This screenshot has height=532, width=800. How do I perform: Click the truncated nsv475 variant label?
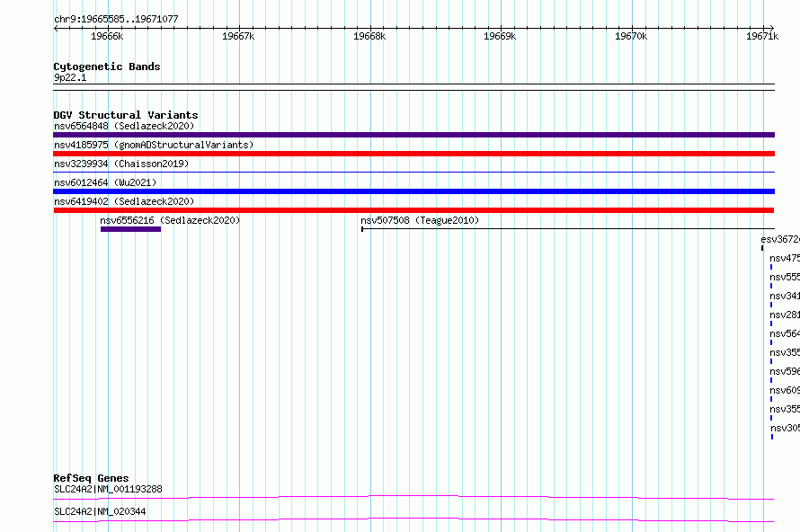(785, 258)
